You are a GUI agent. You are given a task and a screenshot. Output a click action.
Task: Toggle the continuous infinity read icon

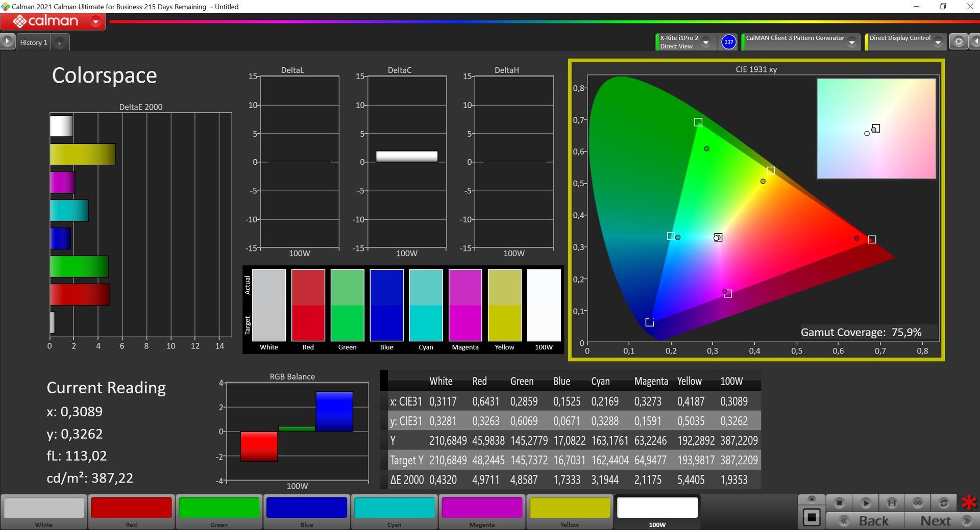click(x=918, y=503)
